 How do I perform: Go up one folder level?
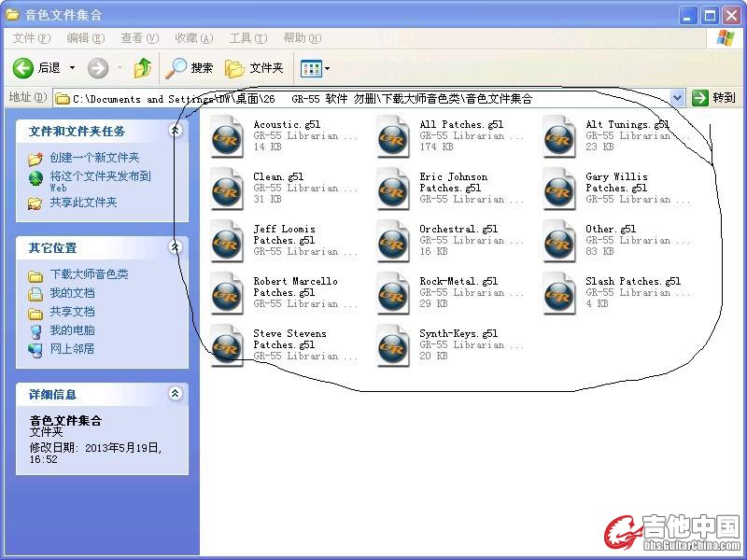pyautogui.click(x=142, y=68)
